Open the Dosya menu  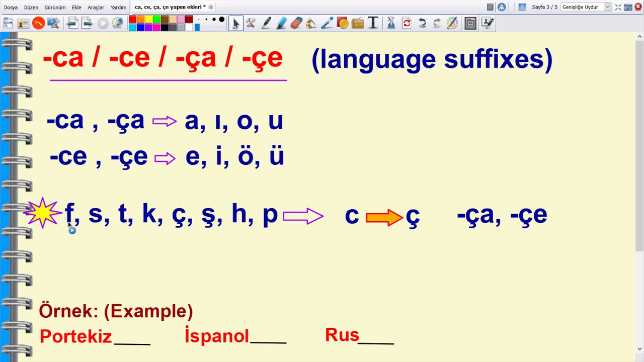tap(11, 8)
